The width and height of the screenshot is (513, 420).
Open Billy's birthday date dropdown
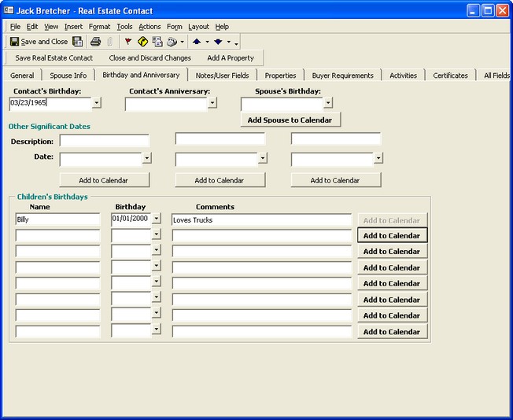pos(156,219)
